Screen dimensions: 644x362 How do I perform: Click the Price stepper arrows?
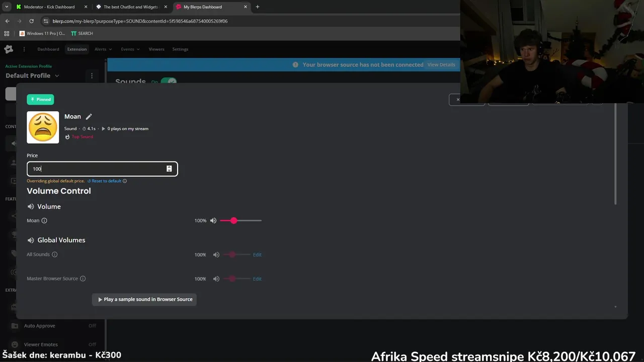click(x=169, y=169)
